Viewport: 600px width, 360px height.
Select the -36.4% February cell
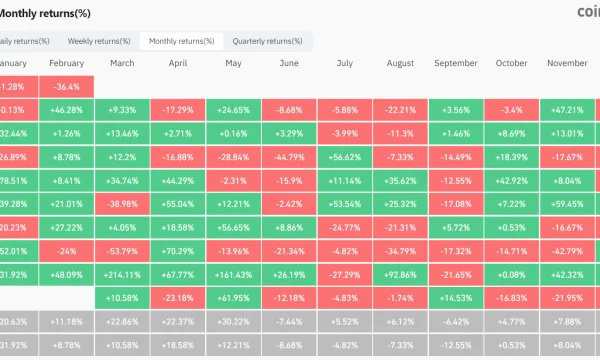pyautogui.click(x=67, y=87)
